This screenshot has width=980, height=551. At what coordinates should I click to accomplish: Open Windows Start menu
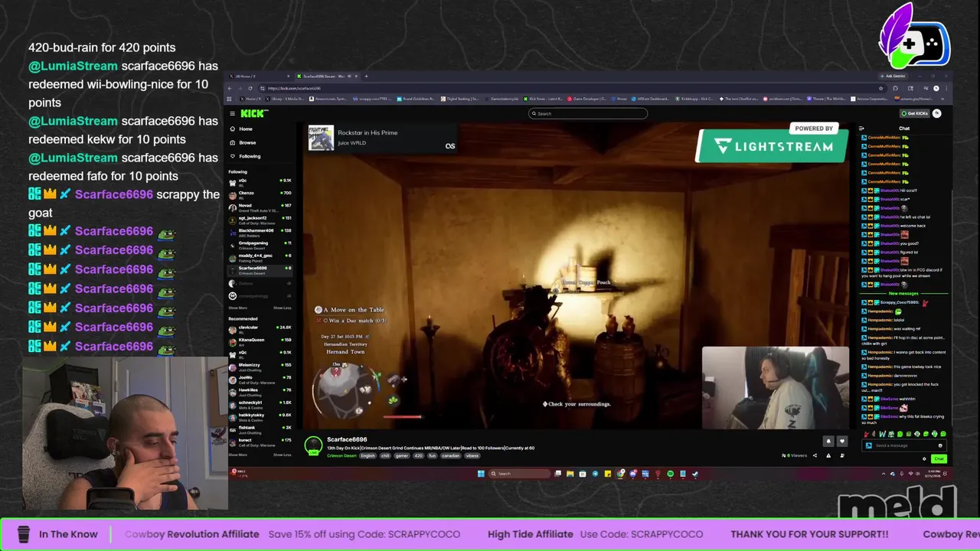pos(481,474)
